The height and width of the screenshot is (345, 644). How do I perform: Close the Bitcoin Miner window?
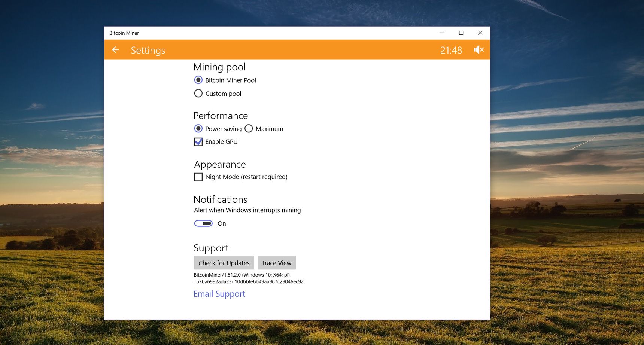pos(480,33)
